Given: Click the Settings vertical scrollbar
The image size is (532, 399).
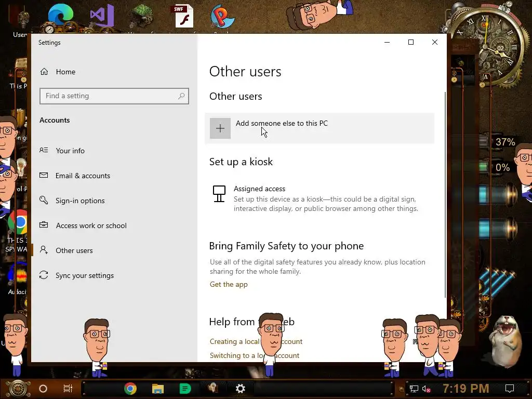Looking at the screenshot, I should [445, 195].
